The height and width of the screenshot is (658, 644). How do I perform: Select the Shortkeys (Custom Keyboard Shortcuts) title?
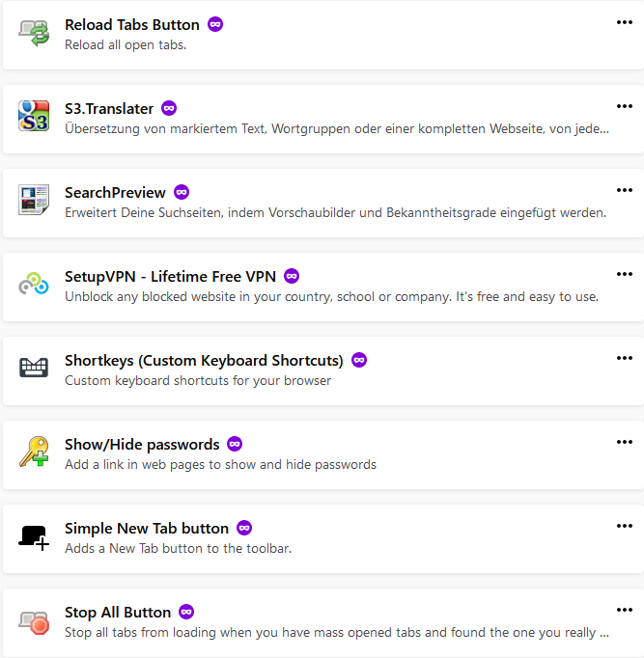[x=204, y=360]
